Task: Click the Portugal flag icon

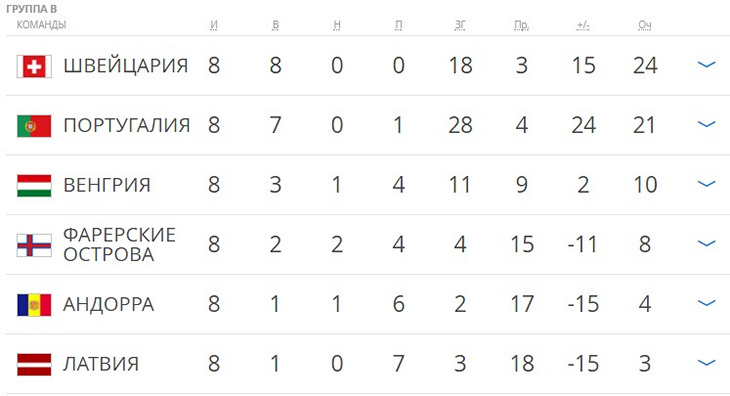Action: coord(34,126)
